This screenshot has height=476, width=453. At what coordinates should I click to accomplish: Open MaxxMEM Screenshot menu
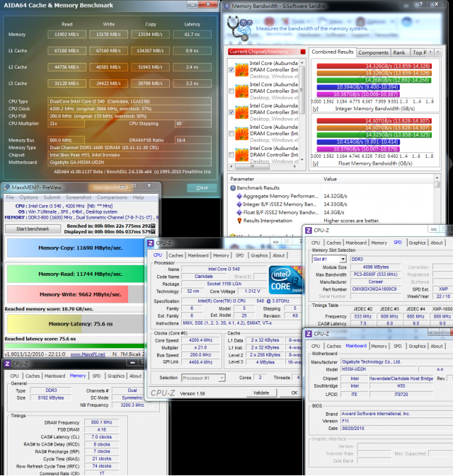pyautogui.click(x=79, y=197)
